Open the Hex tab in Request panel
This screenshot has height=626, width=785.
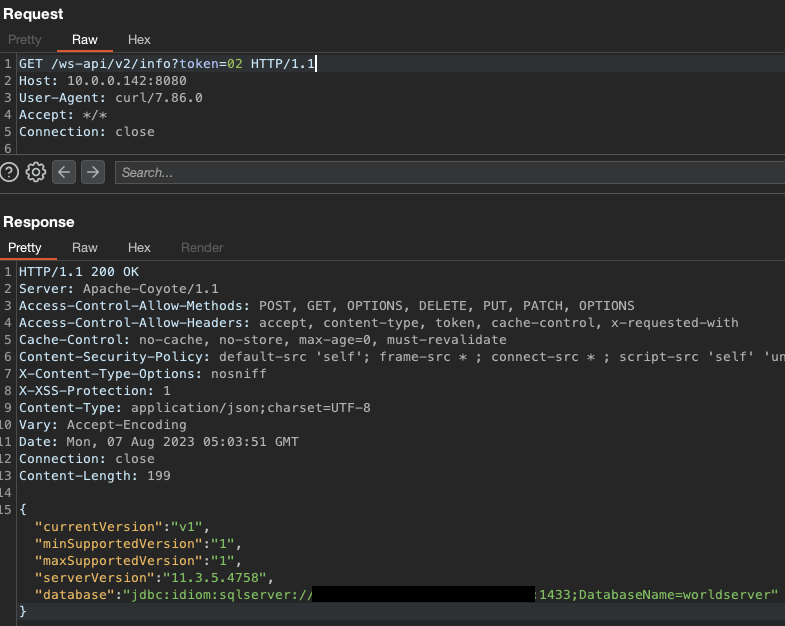(139, 40)
